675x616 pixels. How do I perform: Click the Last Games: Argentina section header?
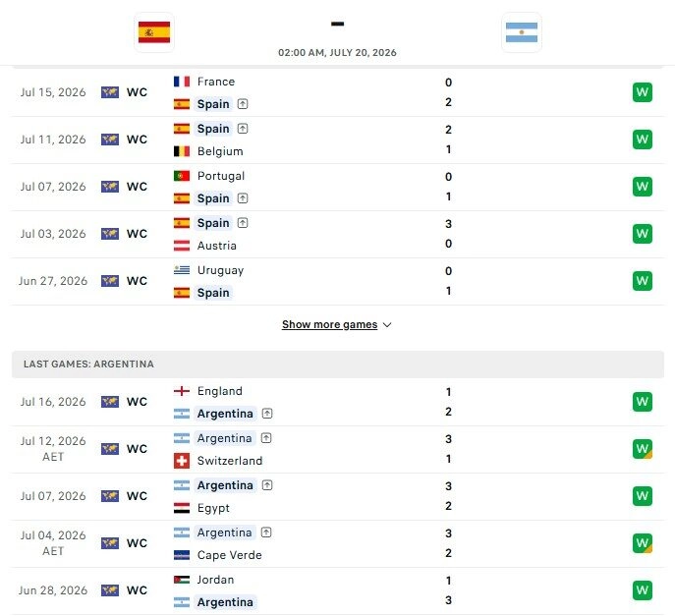338,364
